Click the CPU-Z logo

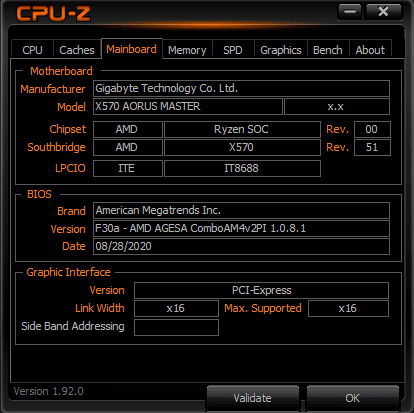point(53,14)
